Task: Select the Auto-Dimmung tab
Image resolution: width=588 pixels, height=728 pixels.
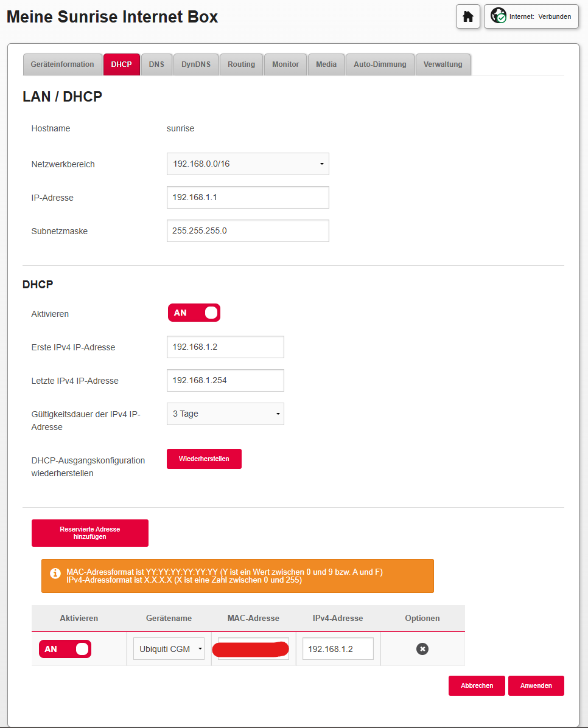Action: tap(380, 64)
